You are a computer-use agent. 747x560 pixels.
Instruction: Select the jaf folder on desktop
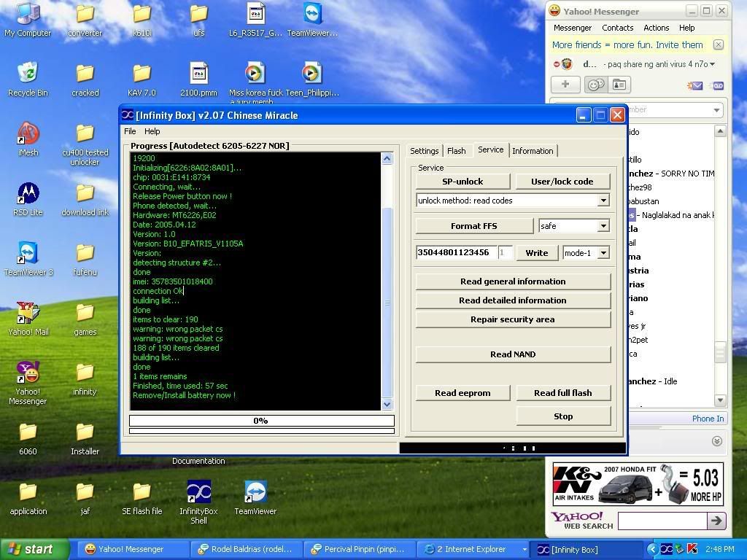click(85, 499)
